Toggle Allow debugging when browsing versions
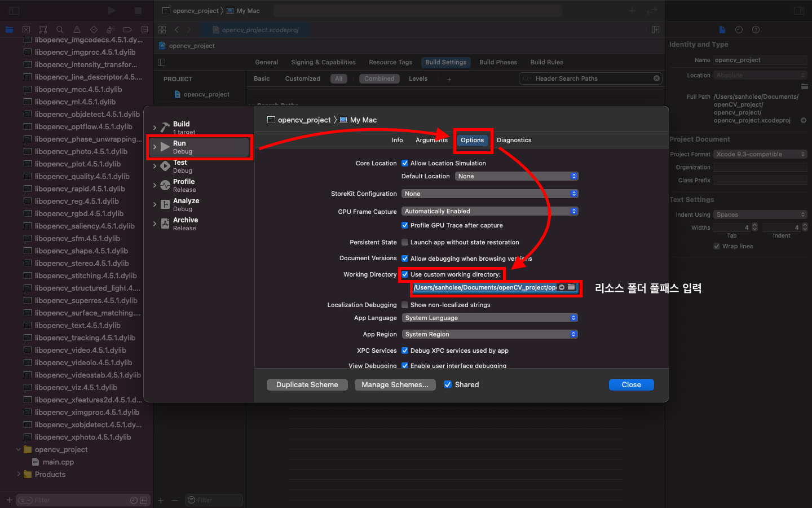 click(x=405, y=259)
